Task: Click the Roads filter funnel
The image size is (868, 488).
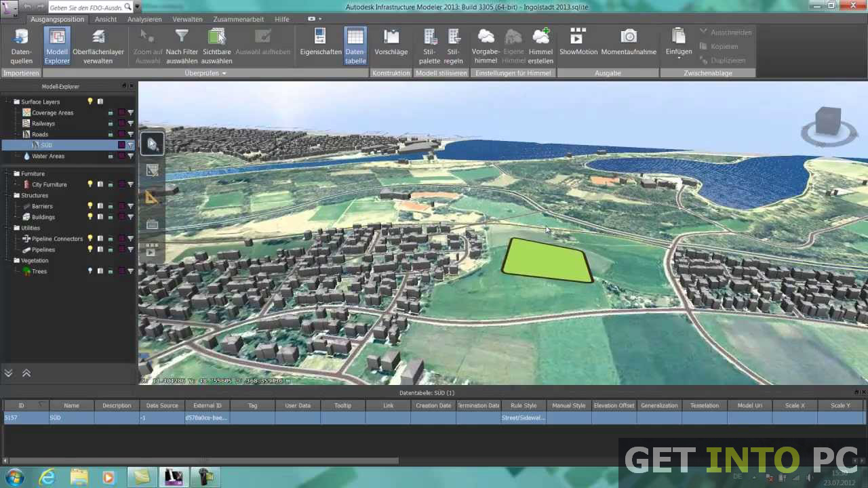Action: point(130,135)
